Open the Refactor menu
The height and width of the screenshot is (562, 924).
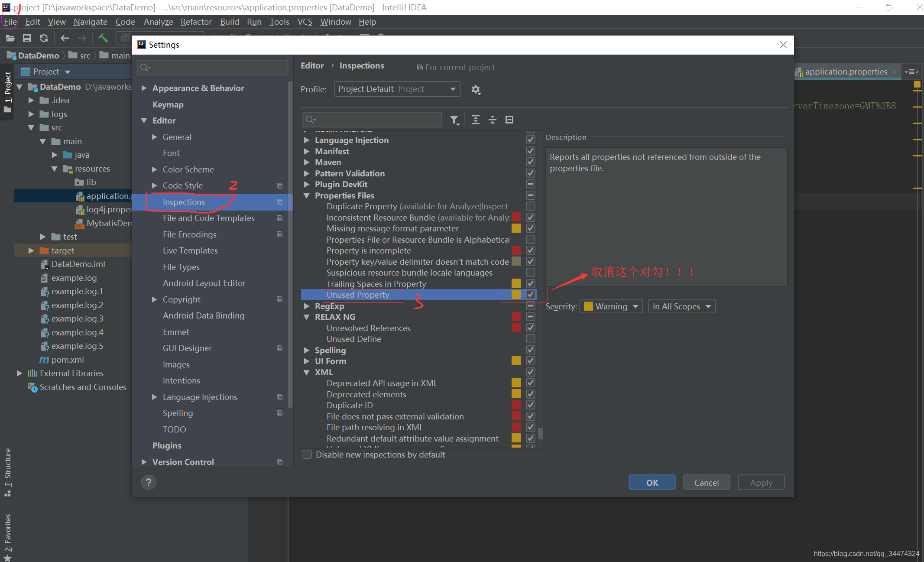[x=196, y=22]
